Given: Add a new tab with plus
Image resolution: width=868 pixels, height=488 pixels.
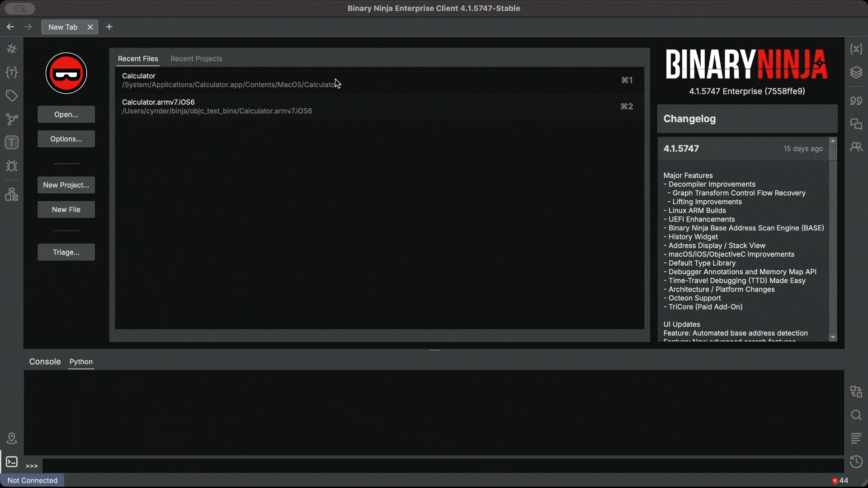Looking at the screenshot, I should coord(109,27).
